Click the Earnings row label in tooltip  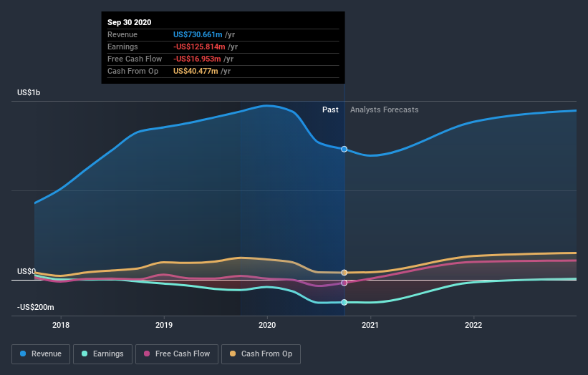pos(122,47)
